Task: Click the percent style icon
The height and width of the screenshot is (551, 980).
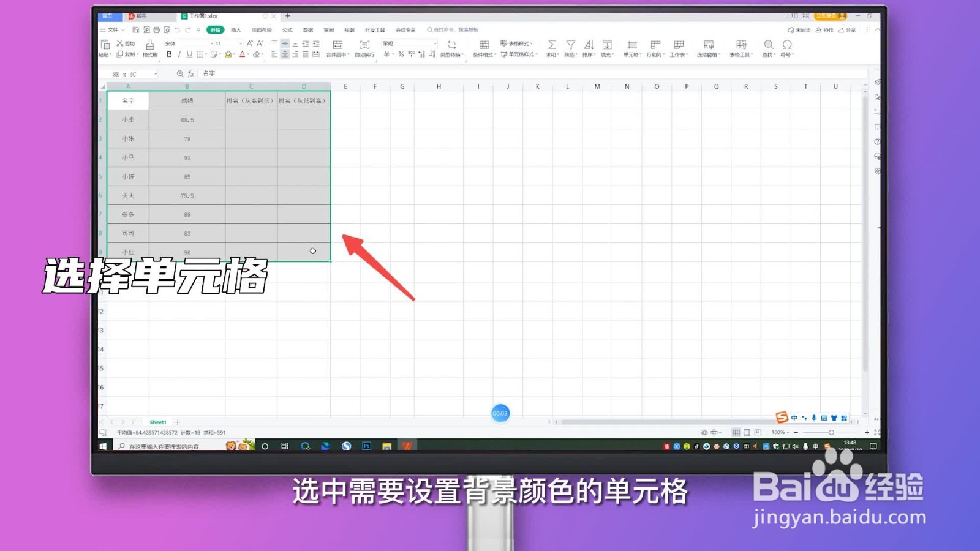Action: pos(401,54)
